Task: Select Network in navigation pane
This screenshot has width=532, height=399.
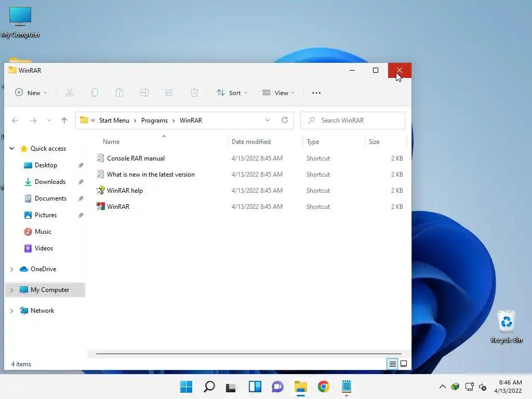Action: pyautogui.click(x=42, y=311)
